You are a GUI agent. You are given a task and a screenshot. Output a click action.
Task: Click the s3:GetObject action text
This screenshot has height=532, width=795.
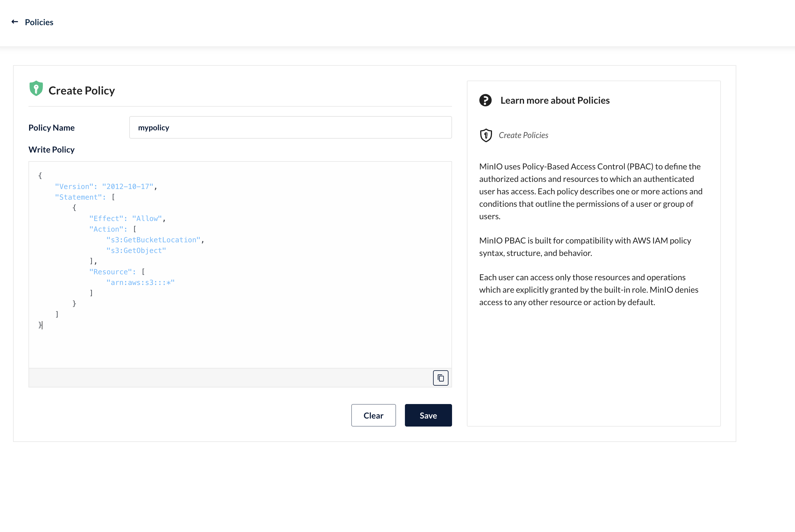pos(136,251)
